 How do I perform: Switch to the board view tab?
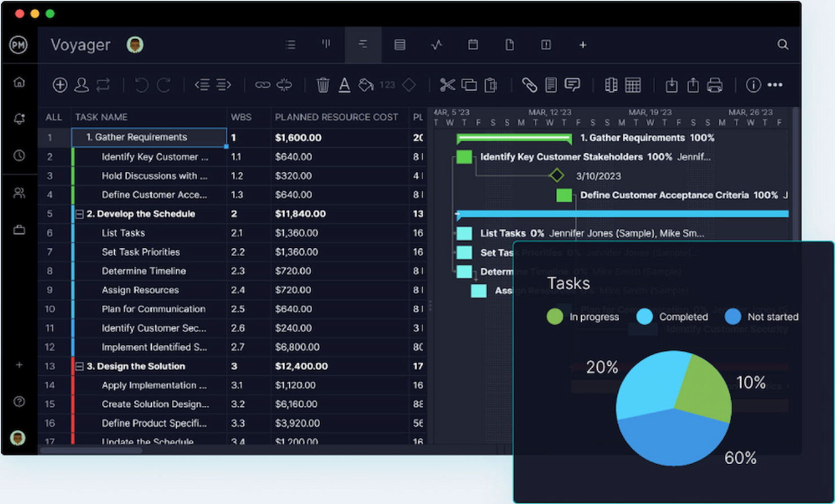326,44
